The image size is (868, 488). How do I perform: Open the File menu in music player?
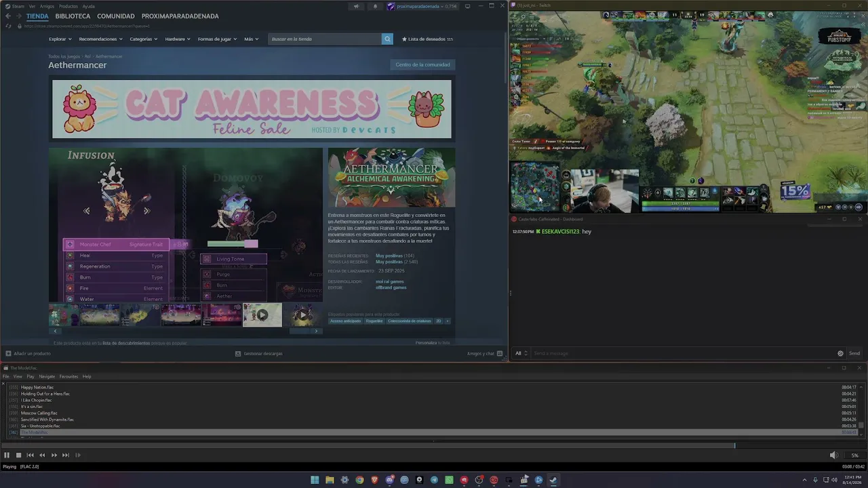coord(6,377)
